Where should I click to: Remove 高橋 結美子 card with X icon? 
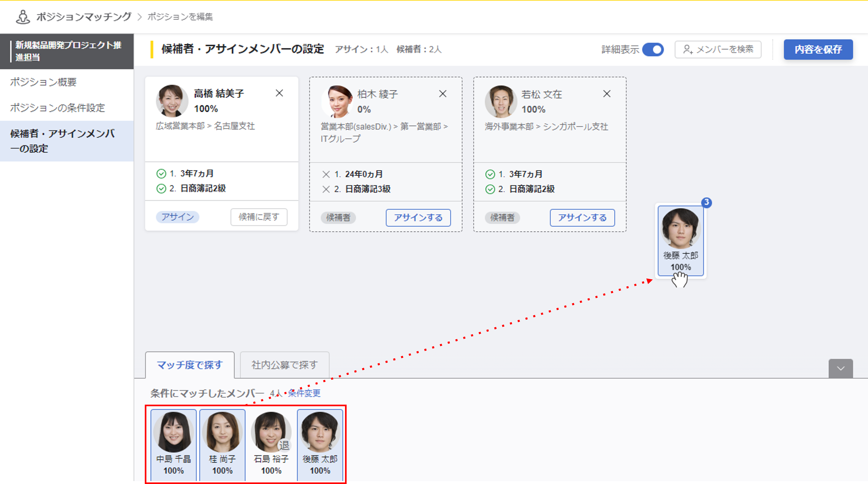[279, 93]
